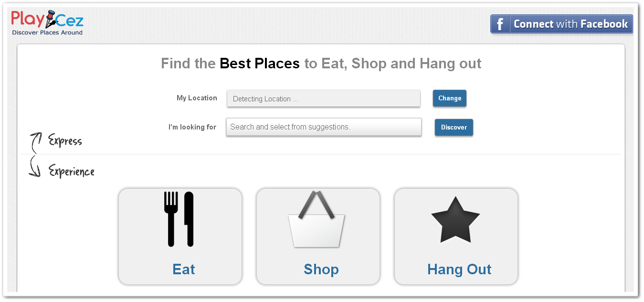Click the downward Experience arrow
The image size is (644, 302).
(x=35, y=166)
